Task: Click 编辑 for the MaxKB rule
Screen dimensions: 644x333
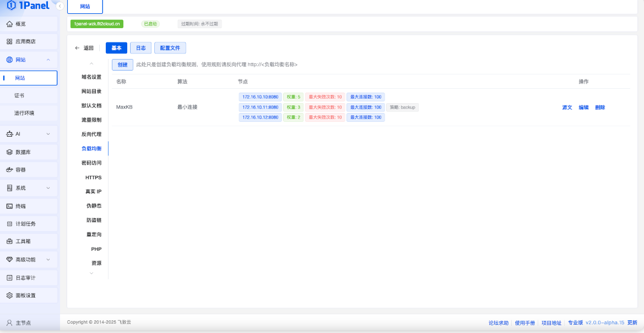Action: (583, 108)
